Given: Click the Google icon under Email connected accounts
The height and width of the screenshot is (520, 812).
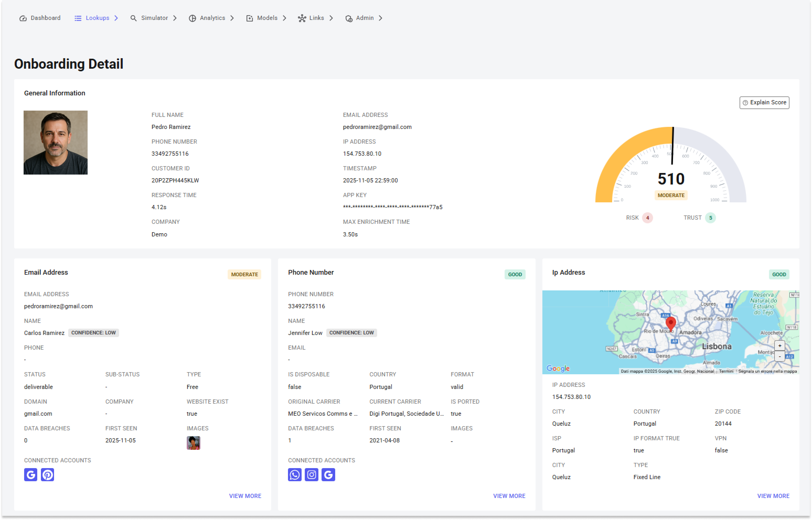Looking at the screenshot, I should tap(30, 475).
